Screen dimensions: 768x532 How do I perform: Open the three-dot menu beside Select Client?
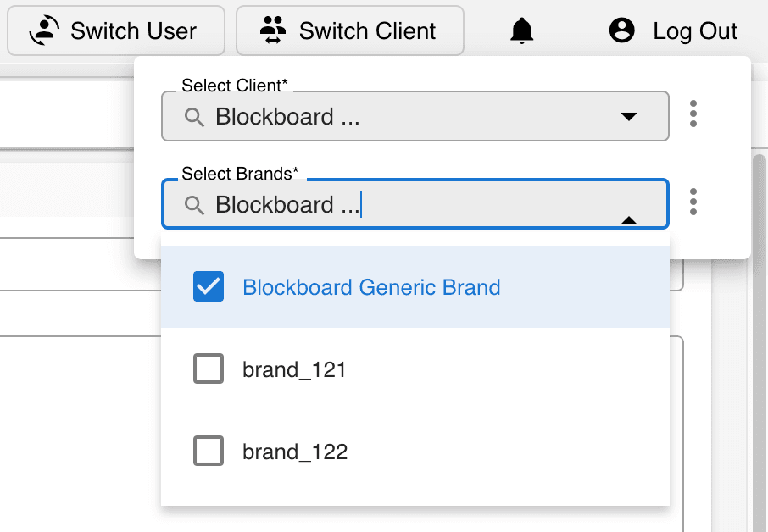[x=693, y=114]
